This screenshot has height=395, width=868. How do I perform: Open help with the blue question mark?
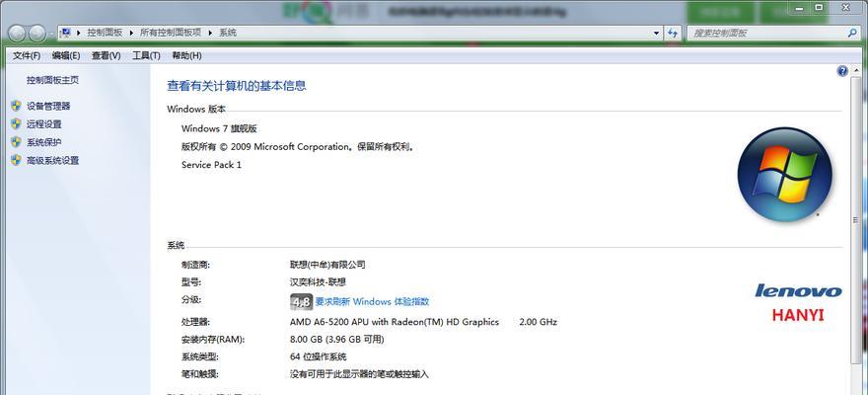(842, 71)
